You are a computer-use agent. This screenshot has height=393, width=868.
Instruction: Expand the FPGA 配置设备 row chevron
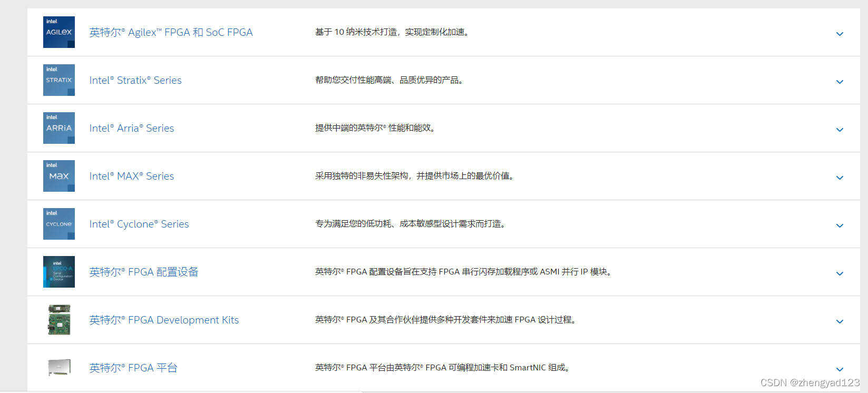pyautogui.click(x=840, y=273)
